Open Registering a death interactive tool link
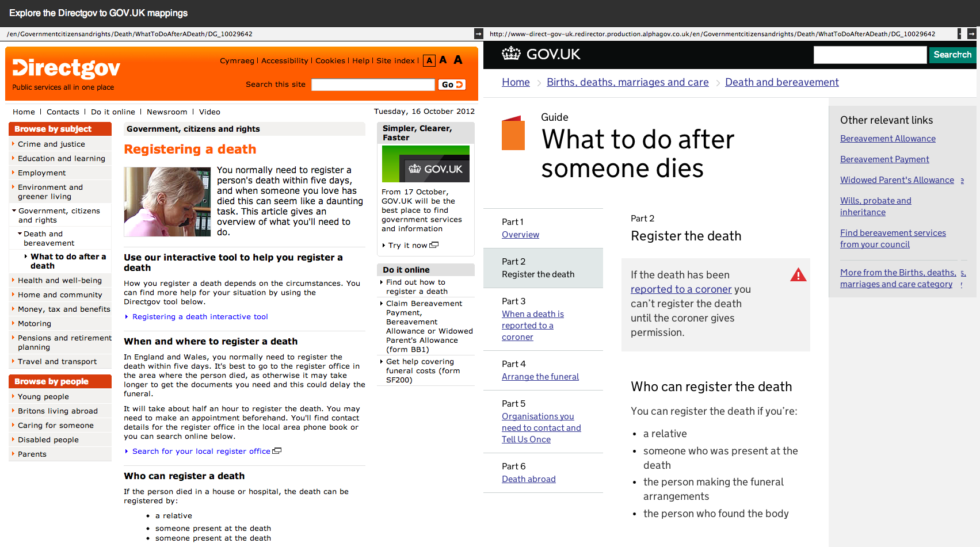The image size is (980, 547). [x=200, y=317]
